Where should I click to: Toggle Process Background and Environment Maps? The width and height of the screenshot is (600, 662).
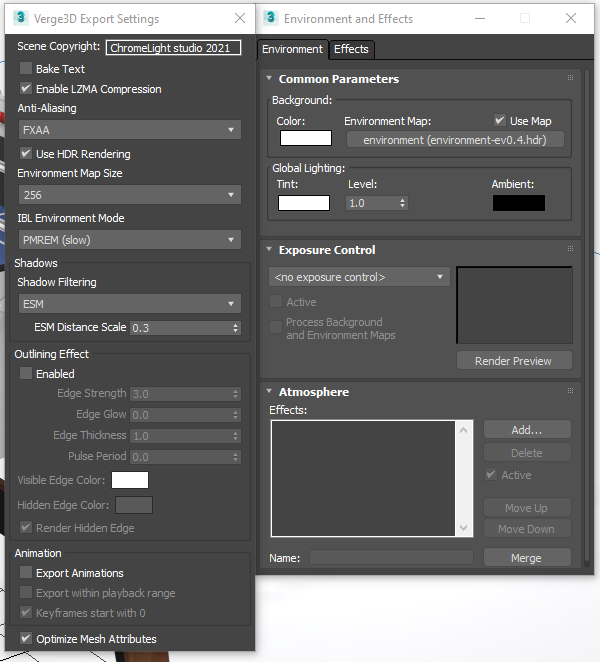[276, 327]
